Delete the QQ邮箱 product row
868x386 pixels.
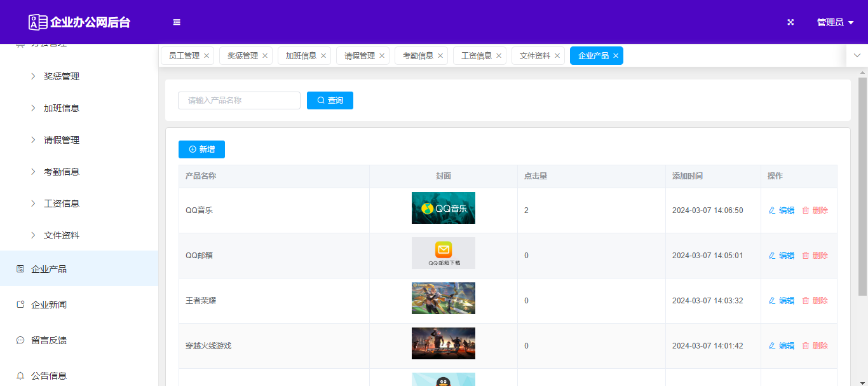click(815, 256)
